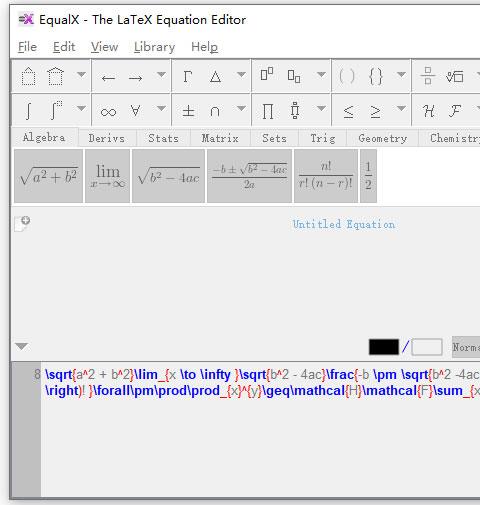This screenshot has width=480, height=505.
Task: Insert wide hat accent symbol
Action: [x=55, y=76]
